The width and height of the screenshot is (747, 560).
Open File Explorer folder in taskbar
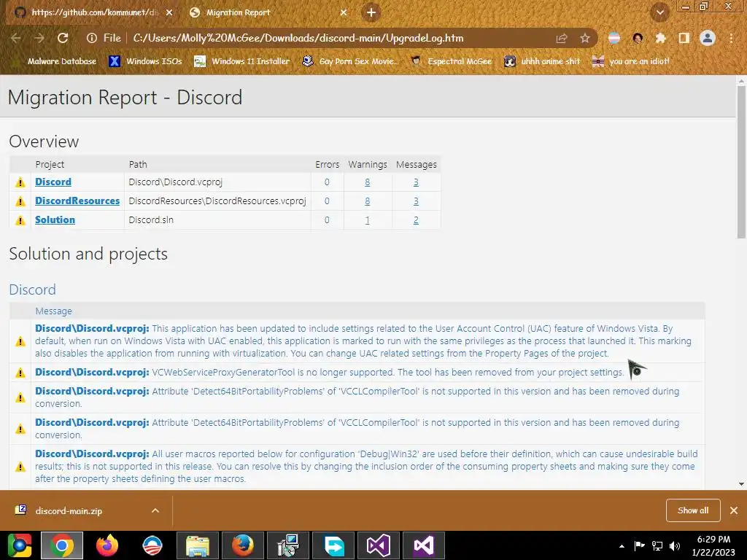point(198,545)
